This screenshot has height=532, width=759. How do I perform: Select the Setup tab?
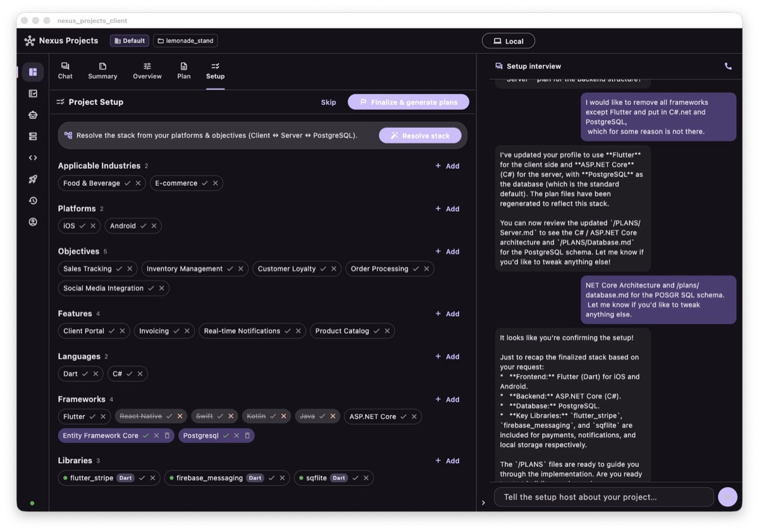[x=215, y=71]
